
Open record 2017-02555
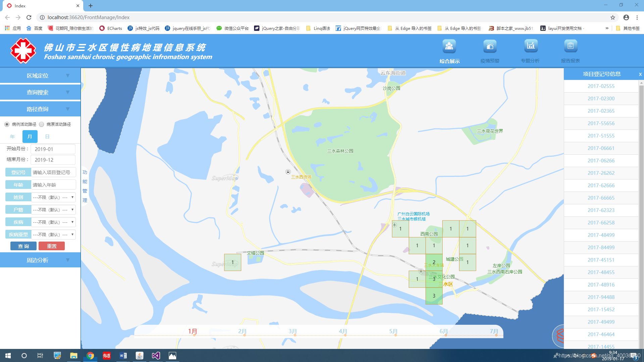point(601,86)
